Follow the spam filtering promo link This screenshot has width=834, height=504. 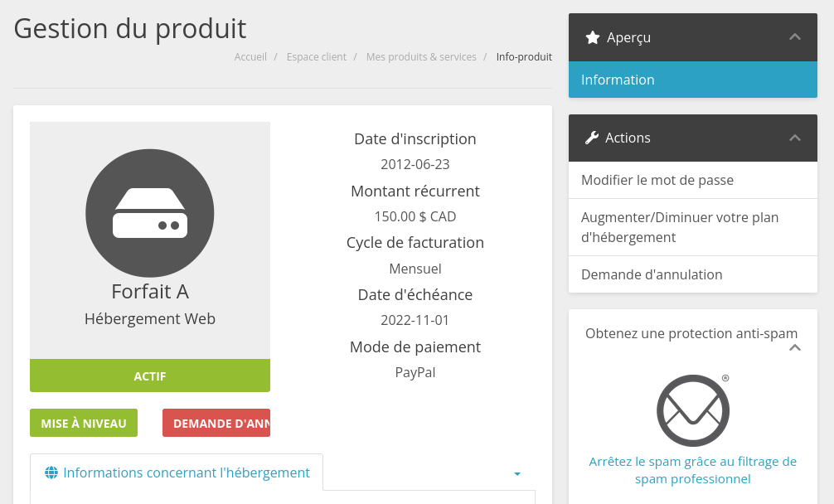click(692, 470)
